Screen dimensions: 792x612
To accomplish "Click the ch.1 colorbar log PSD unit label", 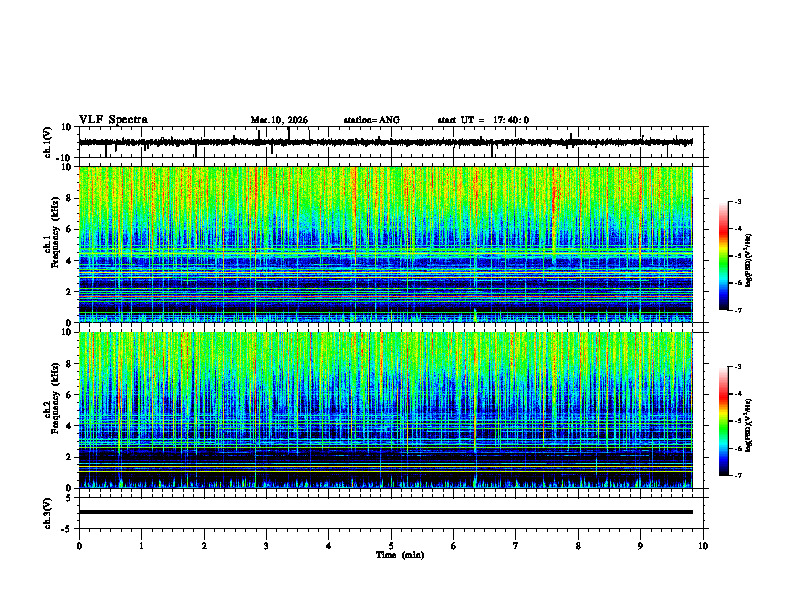I will [x=749, y=261].
